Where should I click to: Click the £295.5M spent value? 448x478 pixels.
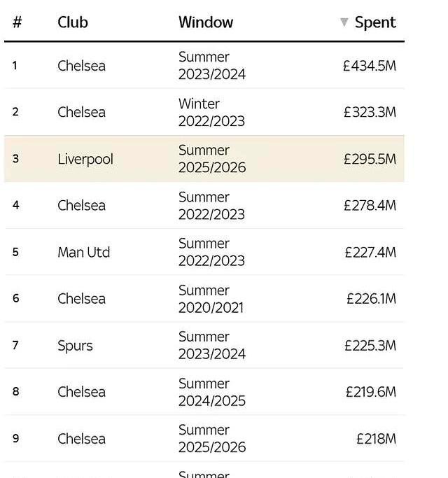(370, 159)
